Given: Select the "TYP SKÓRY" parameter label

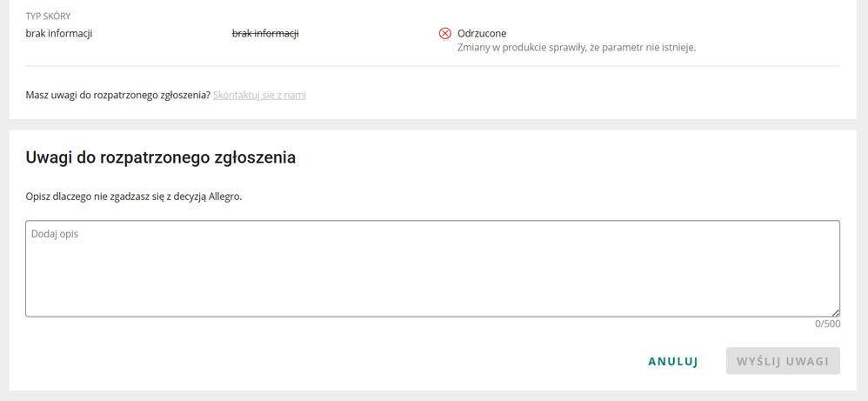Looking at the screenshot, I should pos(48,17).
